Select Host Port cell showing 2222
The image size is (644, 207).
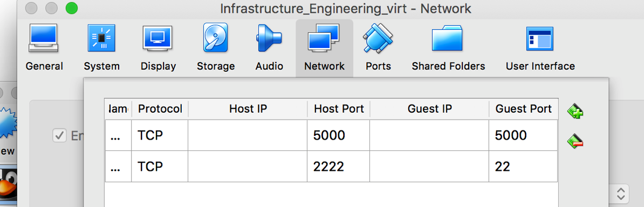point(338,166)
